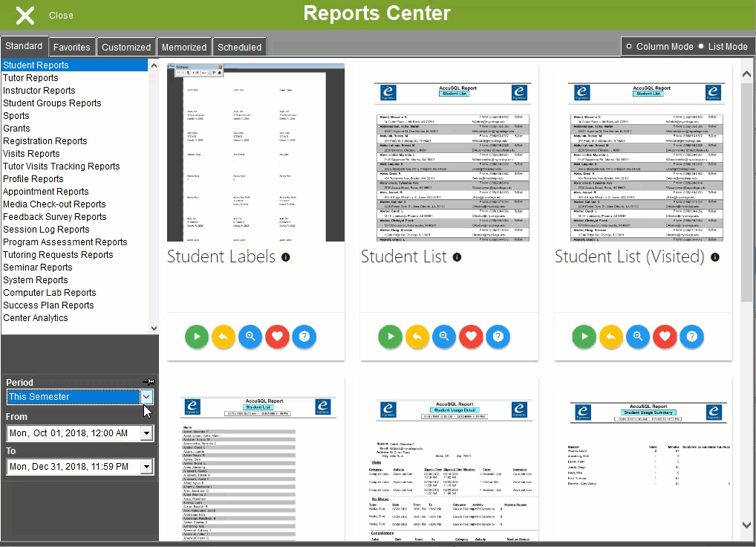Select Appointment Reports category
The height and width of the screenshot is (547, 756).
coord(75,192)
